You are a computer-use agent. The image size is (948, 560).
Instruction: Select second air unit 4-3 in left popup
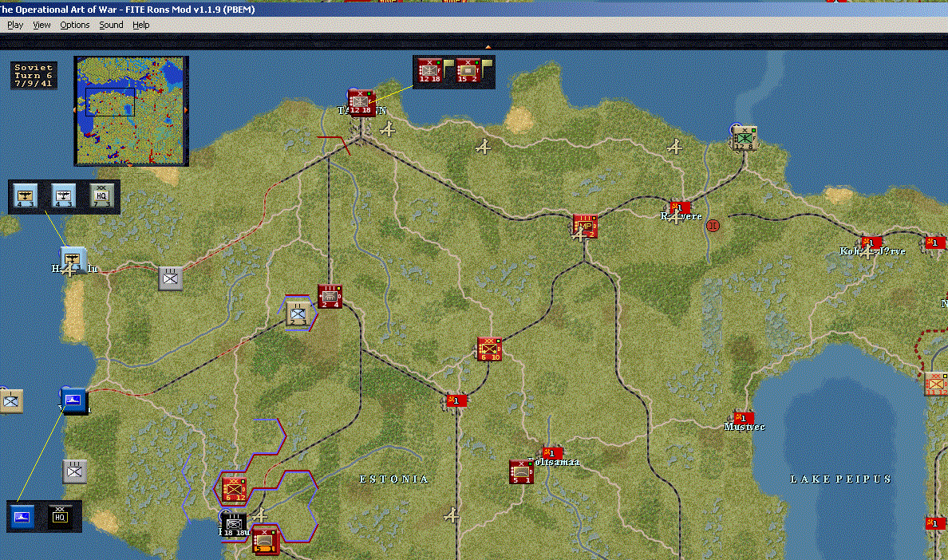[64, 195]
